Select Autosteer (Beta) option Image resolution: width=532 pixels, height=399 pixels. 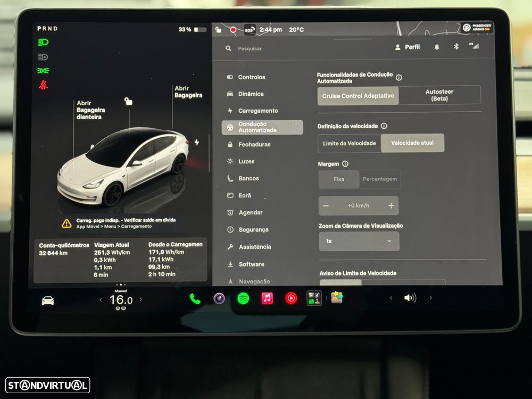tap(439, 95)
